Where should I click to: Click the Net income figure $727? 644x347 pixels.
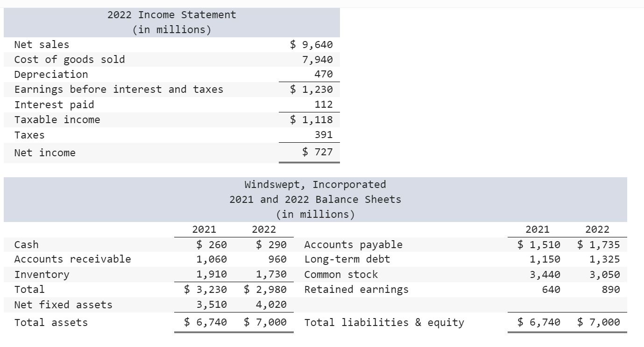pyautogui.click(x=318, y=152)
